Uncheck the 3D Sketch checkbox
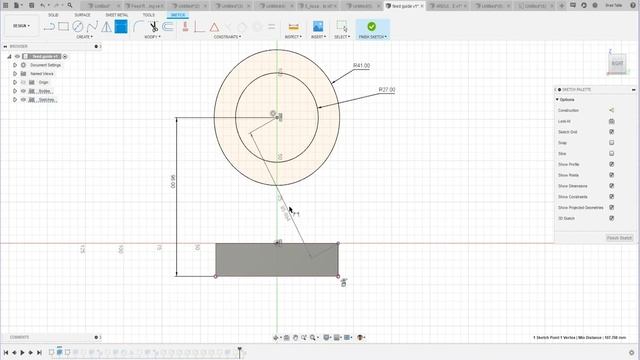This screenshot has height=360, width=640. [611, 218]
